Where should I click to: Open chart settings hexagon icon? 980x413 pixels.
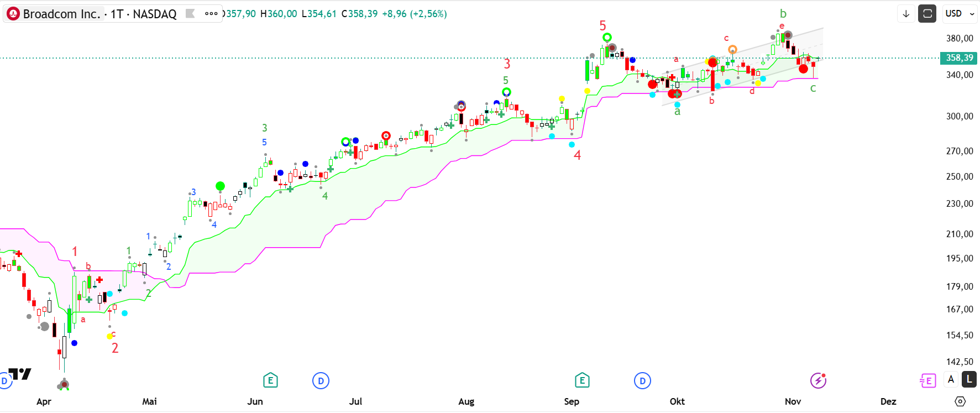click(960, 401)
